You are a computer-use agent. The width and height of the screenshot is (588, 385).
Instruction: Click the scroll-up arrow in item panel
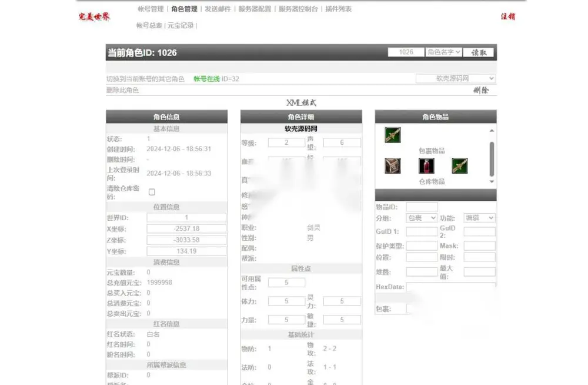point(492,131)
